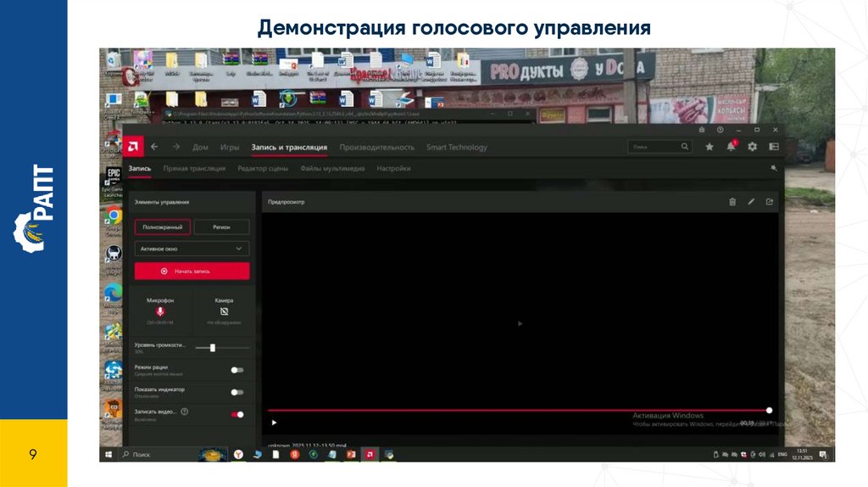Expand the Активное окно dropdown
868x487 pixels.
192,249
